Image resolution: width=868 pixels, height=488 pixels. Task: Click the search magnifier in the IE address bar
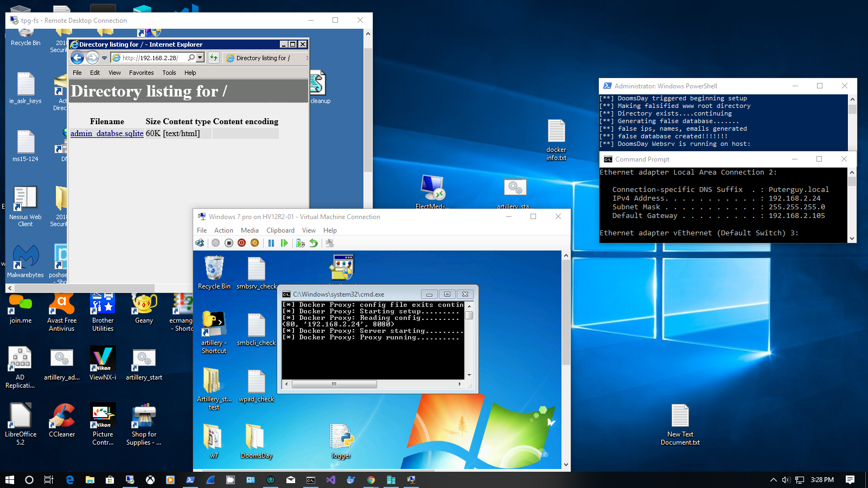191,57
